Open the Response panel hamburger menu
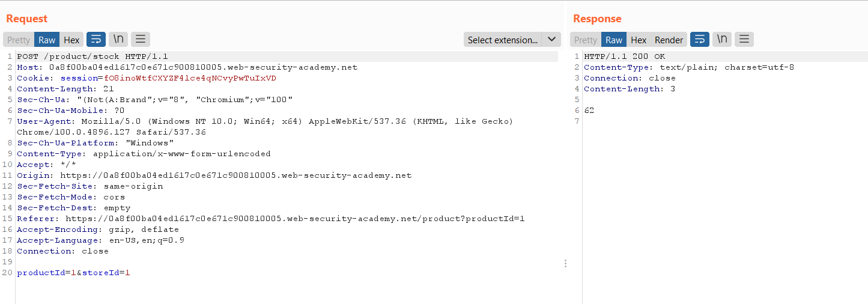 click(x=744, y=40)
